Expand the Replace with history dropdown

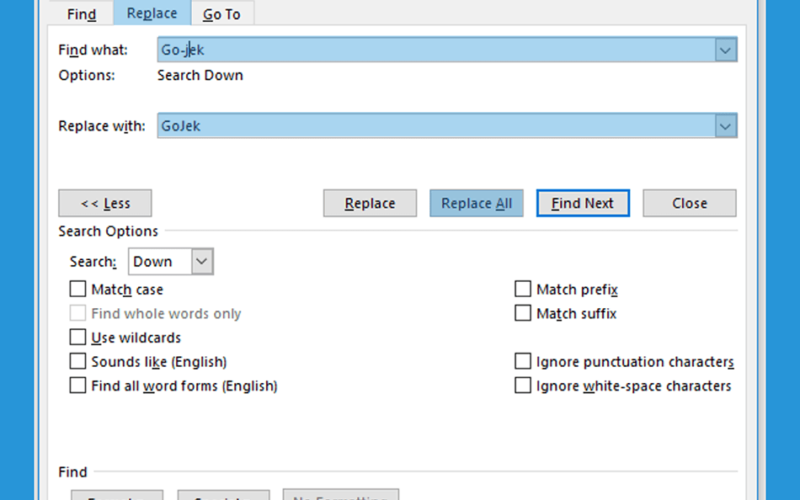pyautogui.click(x=725, y=126)
